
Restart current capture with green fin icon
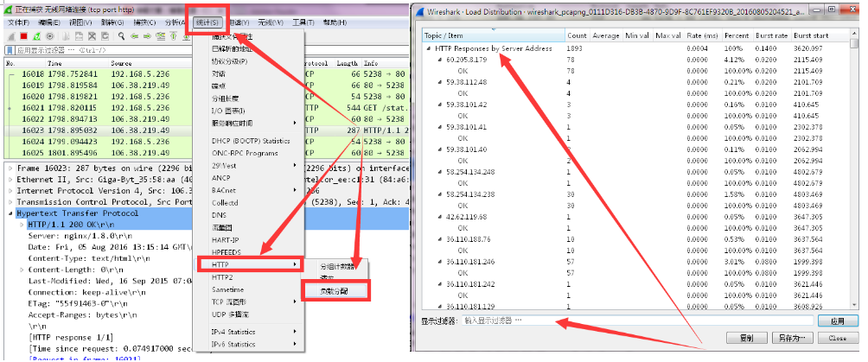36,36
